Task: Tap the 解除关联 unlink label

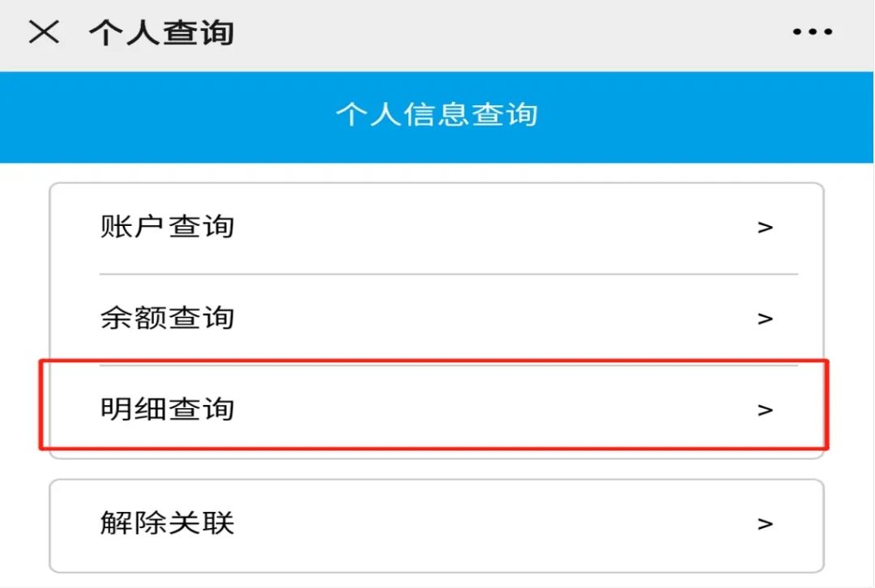Action: click(167, 523)
